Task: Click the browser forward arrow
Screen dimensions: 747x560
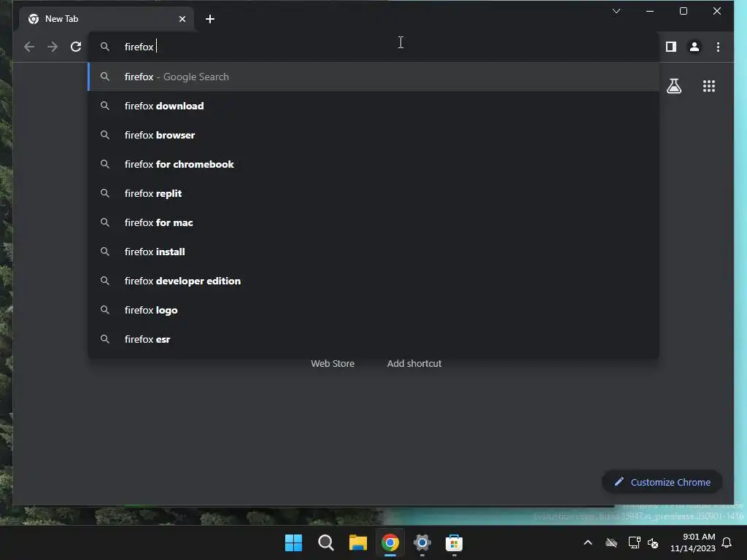Action: (x=53, y=47)
